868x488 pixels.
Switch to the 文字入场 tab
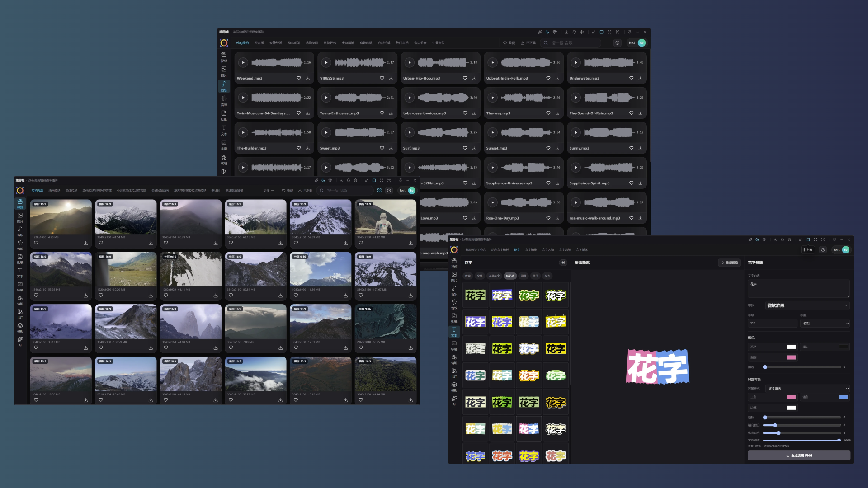click(548, 250)
